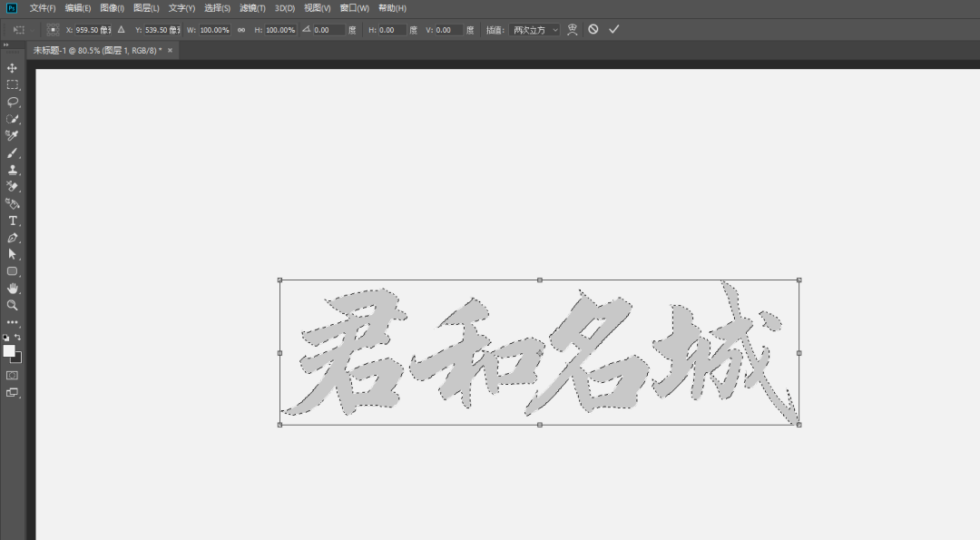
Task: Select the Hand tool
Action: tap(12, 289)
